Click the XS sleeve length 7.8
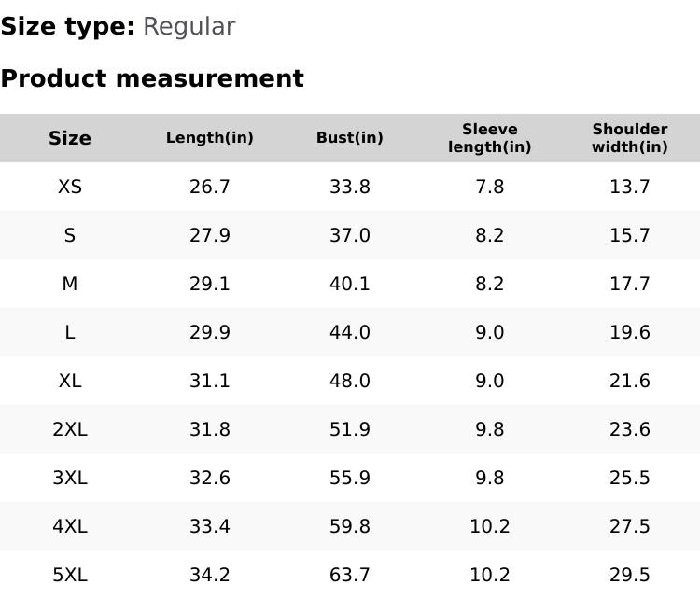This screenshot has height=599, width=700. [490, 187]
